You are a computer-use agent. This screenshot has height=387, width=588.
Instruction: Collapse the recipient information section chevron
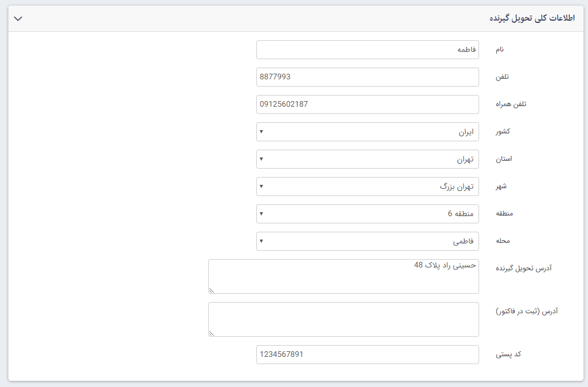pyautogui.click(x=19, y=17)
